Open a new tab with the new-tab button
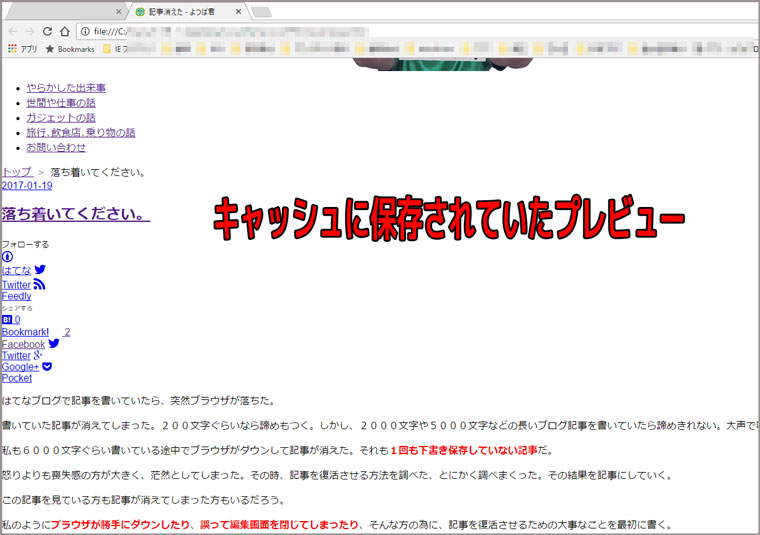 coord(261,12)
